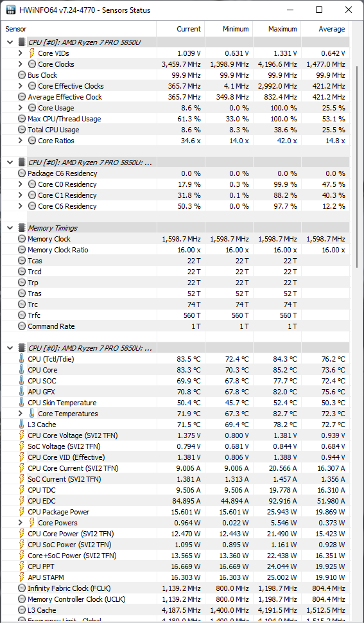Click the Average column header
The height and width of the screenshot is (623, 364).
(x=325, y=29)
